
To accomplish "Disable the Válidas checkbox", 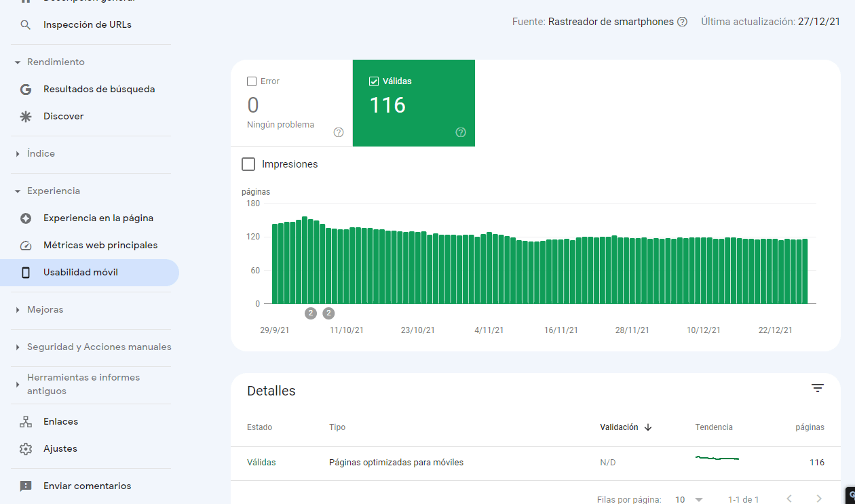I will coord(374,81).
